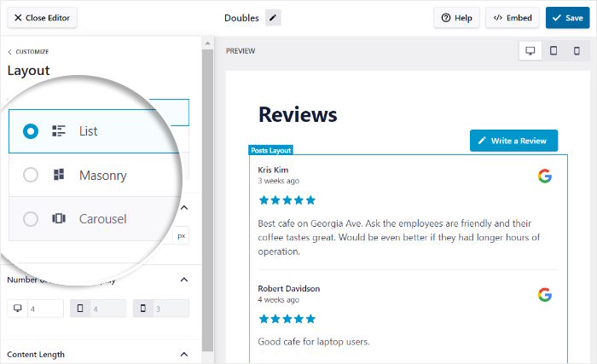Click Robert Davidson's five-star rating
This screenshot has width=597, height=364.
tap(287, 319)
